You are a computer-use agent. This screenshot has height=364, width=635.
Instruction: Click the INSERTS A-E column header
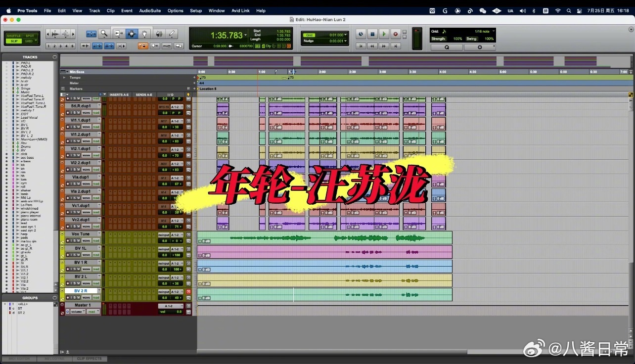[x=119, y=94]
